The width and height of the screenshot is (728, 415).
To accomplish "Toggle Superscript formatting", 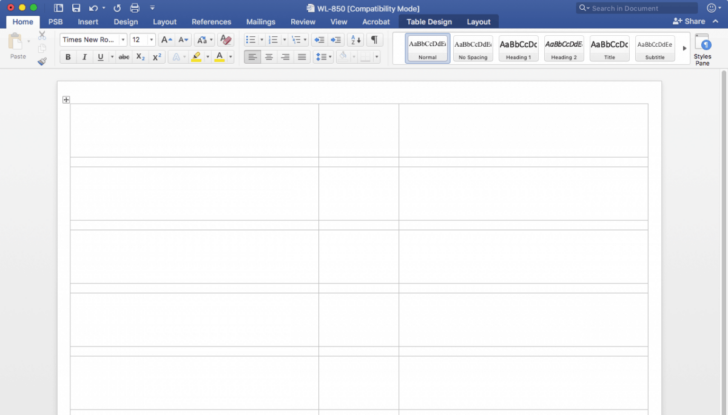I will (x=157, y=57).
